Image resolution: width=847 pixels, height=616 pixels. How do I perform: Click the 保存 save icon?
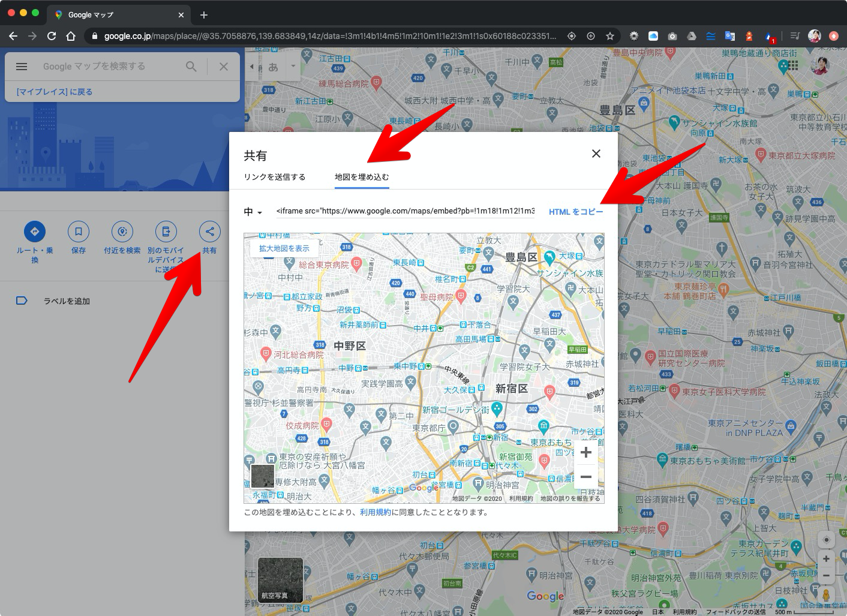pos(79,231)
